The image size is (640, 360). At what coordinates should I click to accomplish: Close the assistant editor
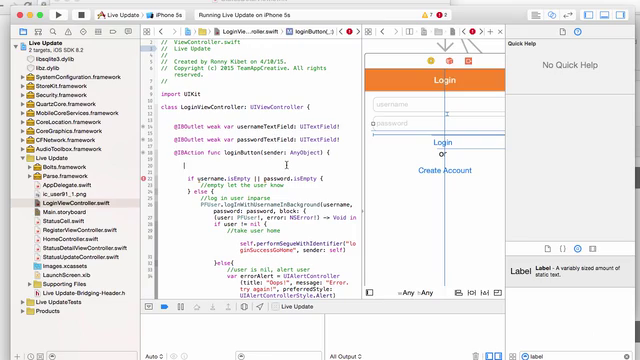(x=500, y=31)
